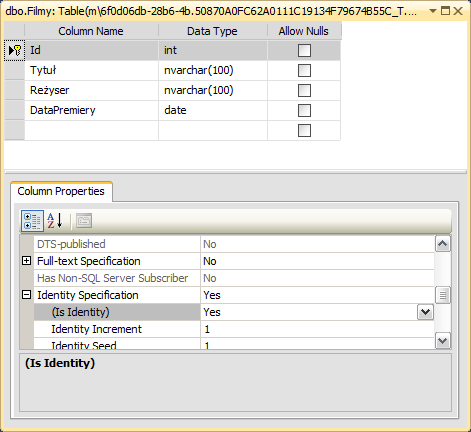This screenshot has height=432, width=471.
Task: Toggle Allow Nulls for Tytuł column
Action: 304,71
